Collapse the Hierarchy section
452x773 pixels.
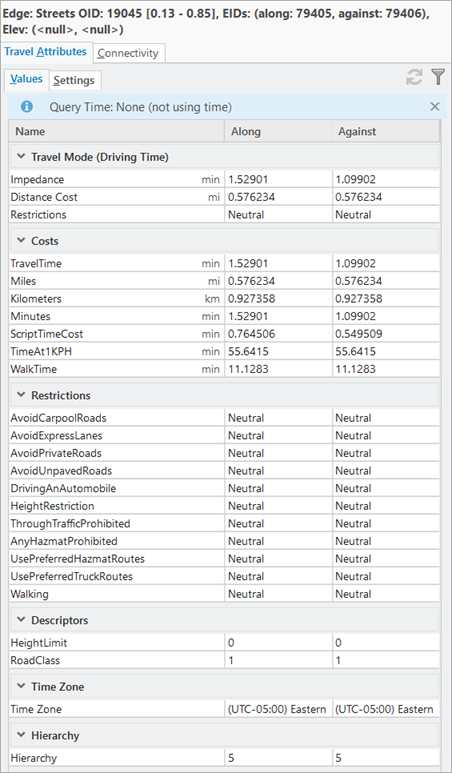tap(21, 735)
